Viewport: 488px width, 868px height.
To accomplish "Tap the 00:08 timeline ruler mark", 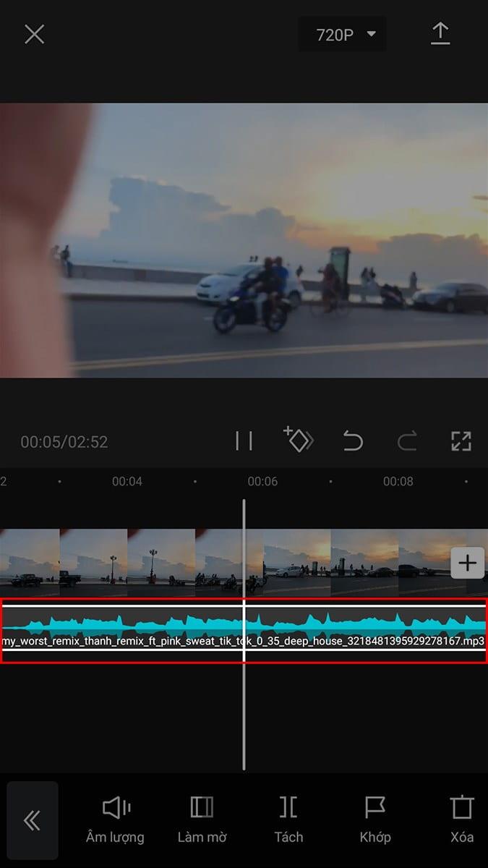I will tap(398, 481).
